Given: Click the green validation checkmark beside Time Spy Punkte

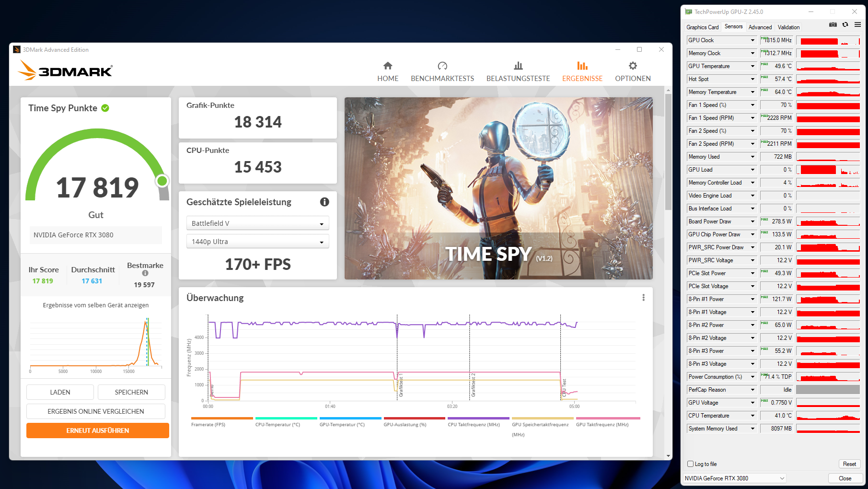Looking at the screenshot, I should (105, 108).
